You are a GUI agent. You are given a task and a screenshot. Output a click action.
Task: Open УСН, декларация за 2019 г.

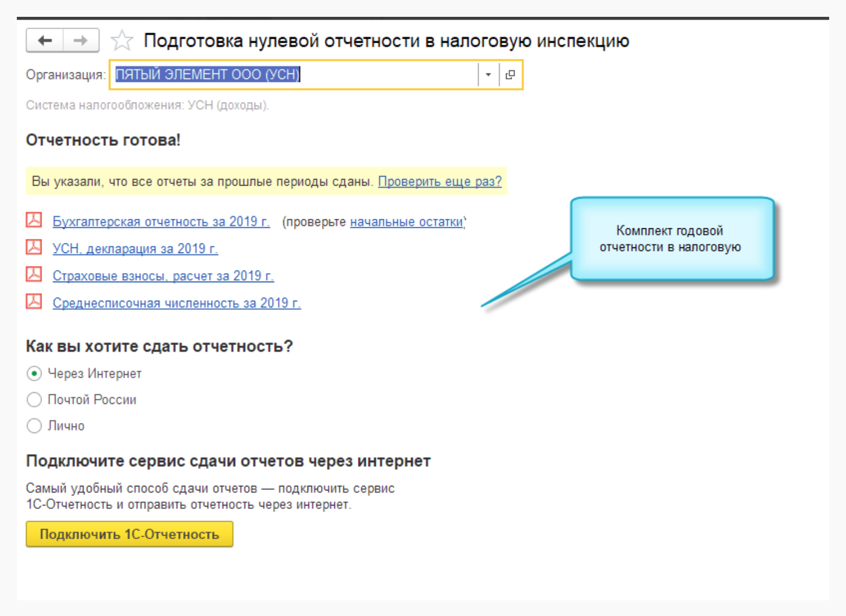coord(135,249)
